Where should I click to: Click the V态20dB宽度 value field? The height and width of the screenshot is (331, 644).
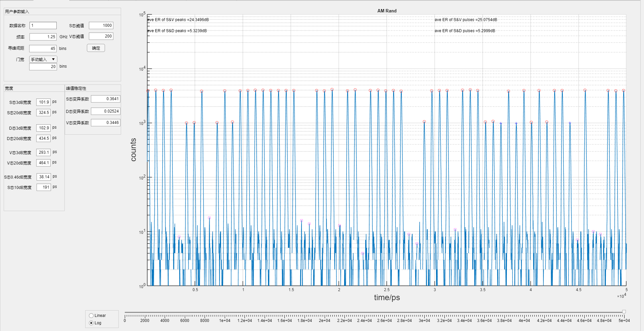pyautogui.click(x=44, y=163)
